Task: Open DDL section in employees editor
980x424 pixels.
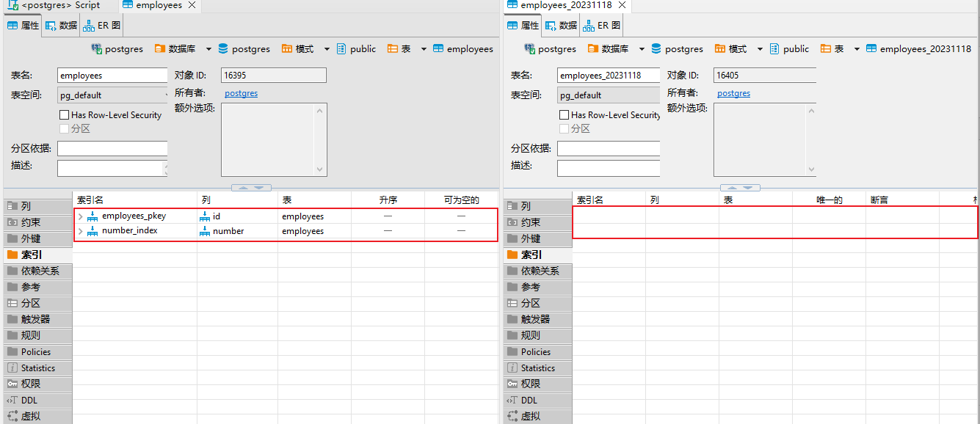Action: point(37,401)
